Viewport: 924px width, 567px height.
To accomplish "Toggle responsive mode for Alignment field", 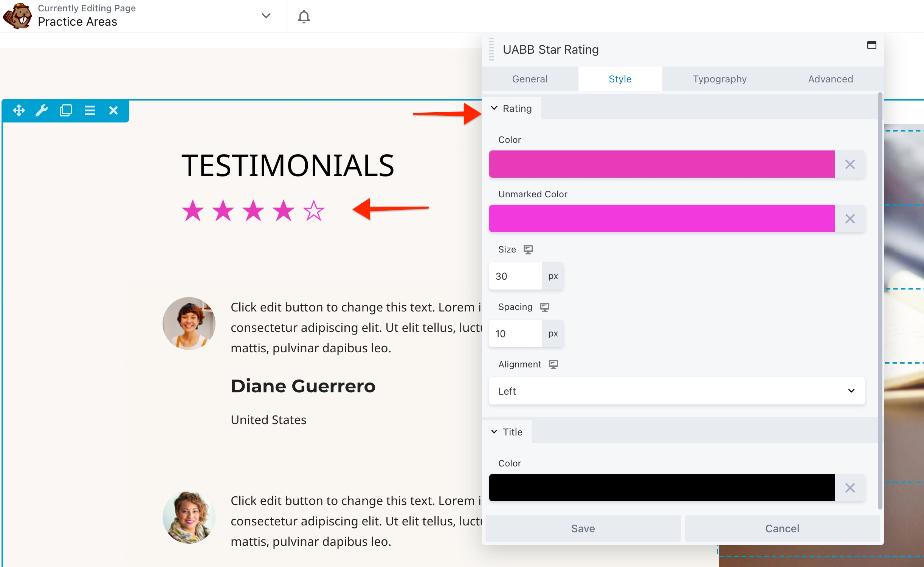I will [553, 364].
